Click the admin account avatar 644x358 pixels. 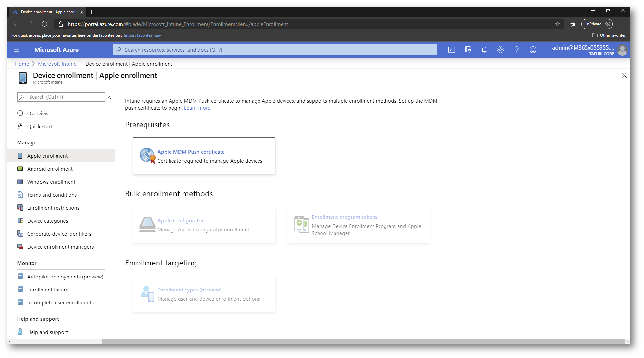(622, 50)
